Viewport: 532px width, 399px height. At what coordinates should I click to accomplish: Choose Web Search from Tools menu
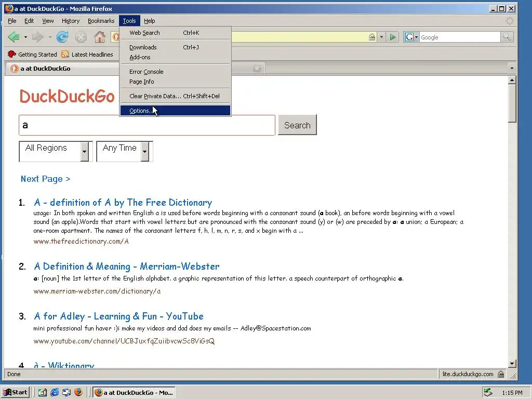[175, 33]
